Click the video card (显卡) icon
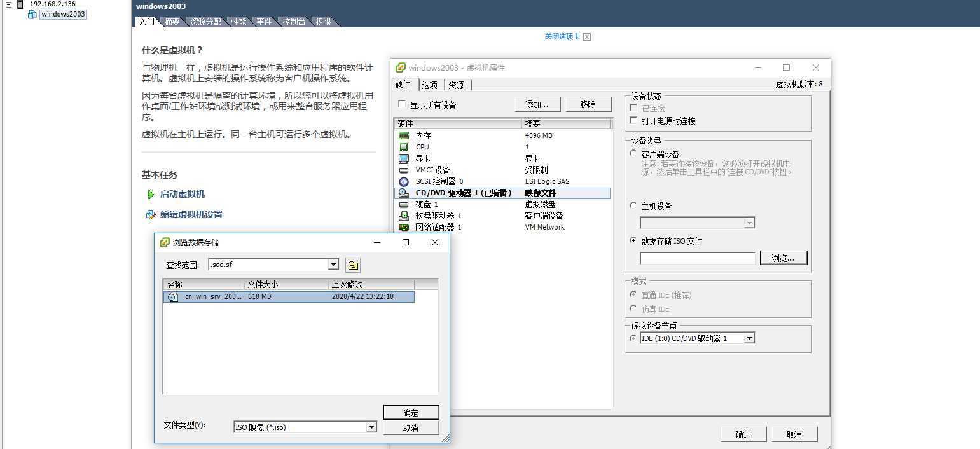The image size is (980, 449). click(403, 158)
